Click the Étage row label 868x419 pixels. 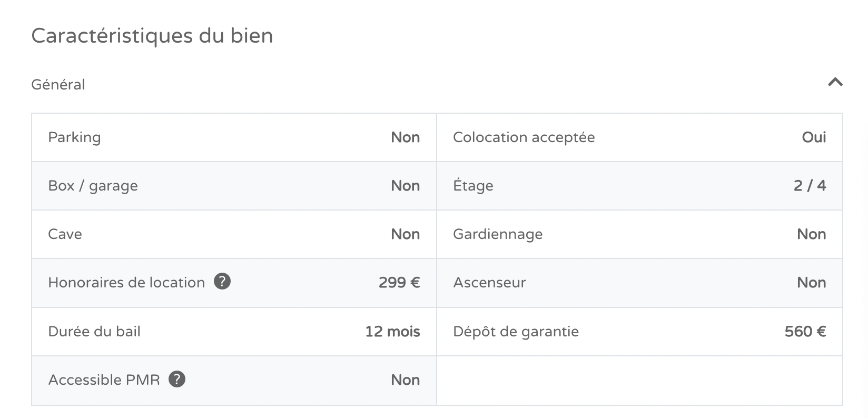point(473,186)
